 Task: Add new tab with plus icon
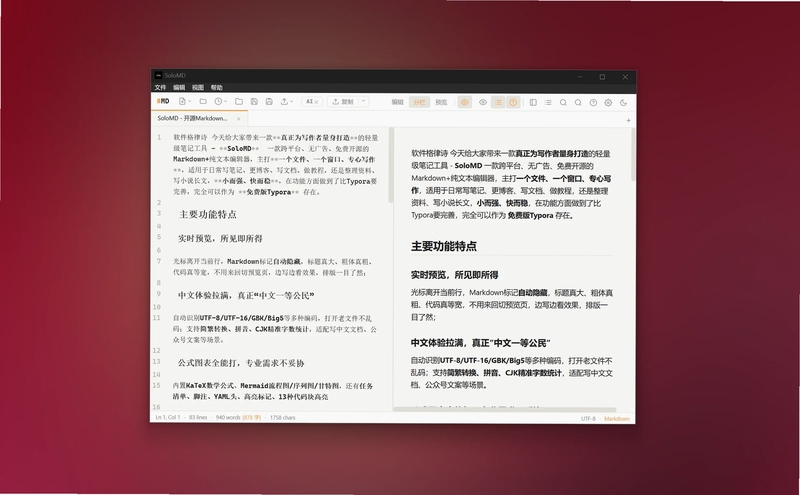click(x=629, y=120)
